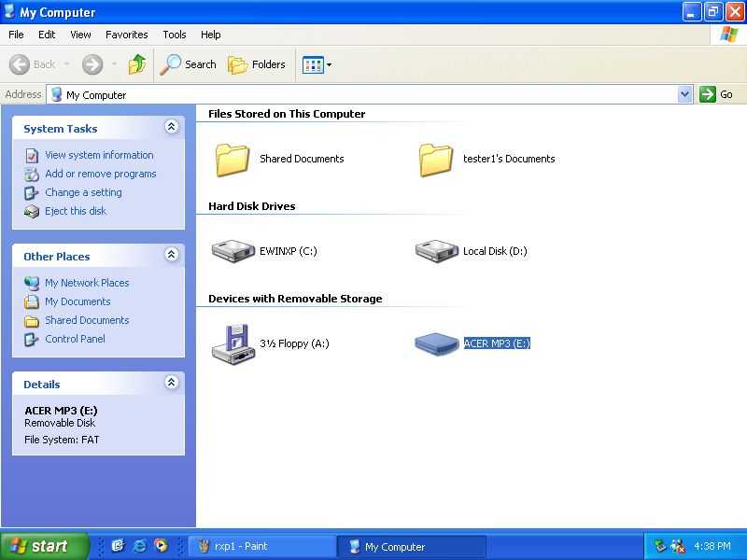The width and height of the screenshot is (747, 560).
Task: Open Forward history dropdown arrow
Action: click(x=114, y=63)
